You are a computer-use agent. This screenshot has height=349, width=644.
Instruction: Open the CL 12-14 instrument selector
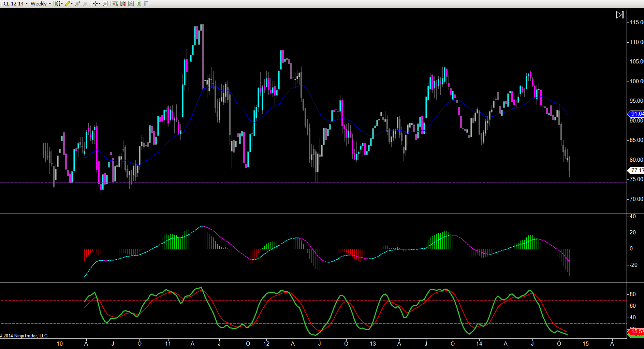(16, 3)
